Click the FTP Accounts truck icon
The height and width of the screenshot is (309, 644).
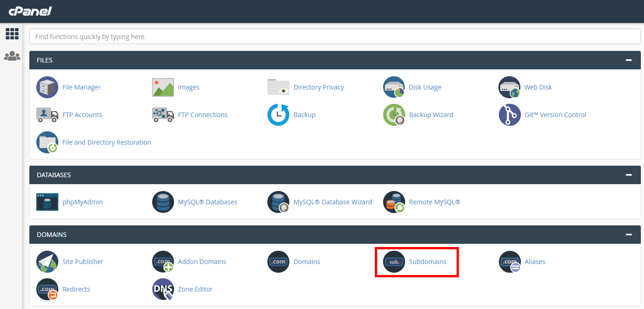(x=47, y=115)
